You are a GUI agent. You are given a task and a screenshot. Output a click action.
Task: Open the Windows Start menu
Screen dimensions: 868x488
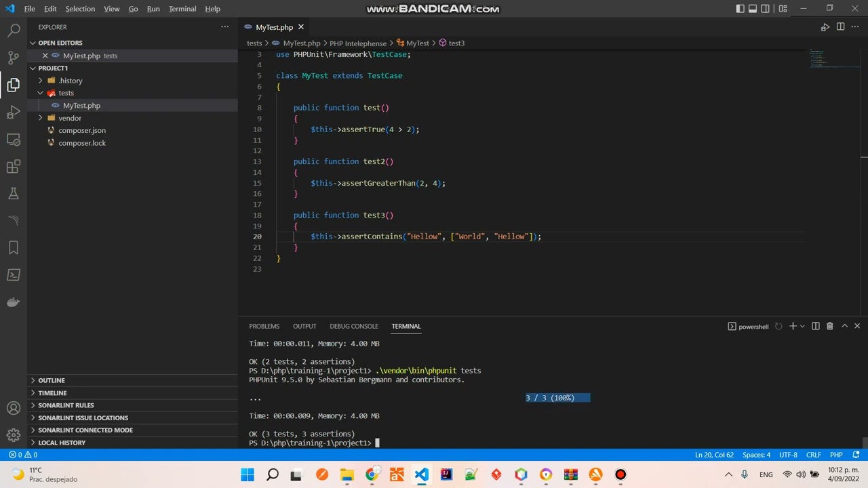248,474
